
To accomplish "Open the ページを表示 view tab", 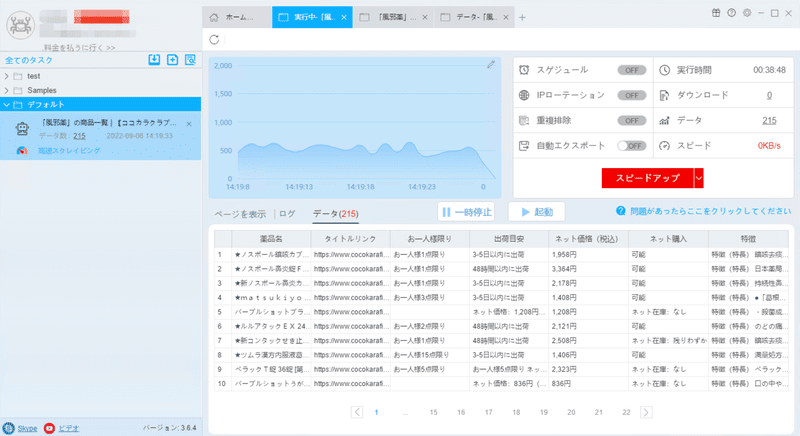I will [240, 214].
